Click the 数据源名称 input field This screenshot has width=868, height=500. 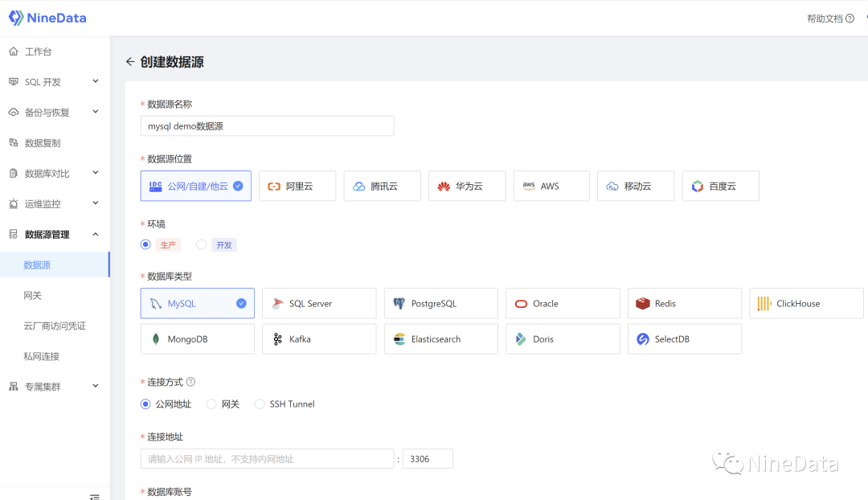click(268, 126)
